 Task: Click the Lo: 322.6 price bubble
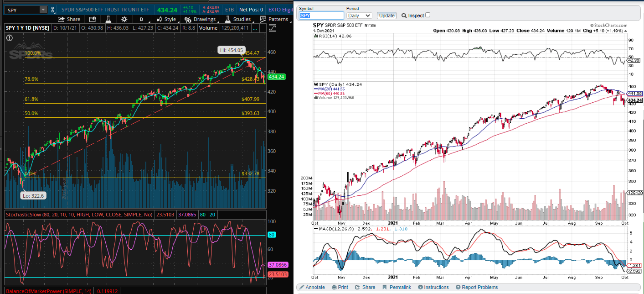[x=34, y=195]
